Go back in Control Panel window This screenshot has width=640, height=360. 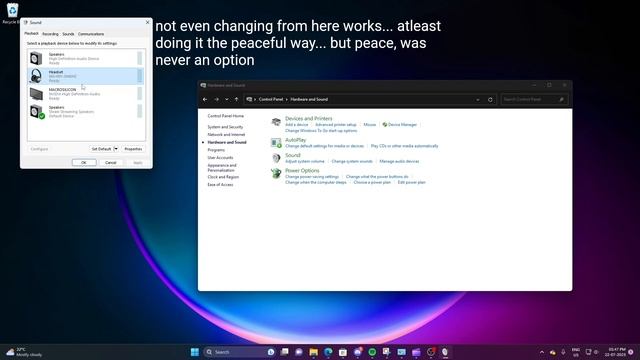(x=205, y=99)
